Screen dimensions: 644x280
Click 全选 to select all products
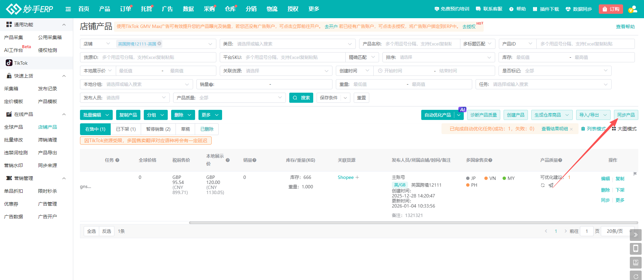pos(91,231)
